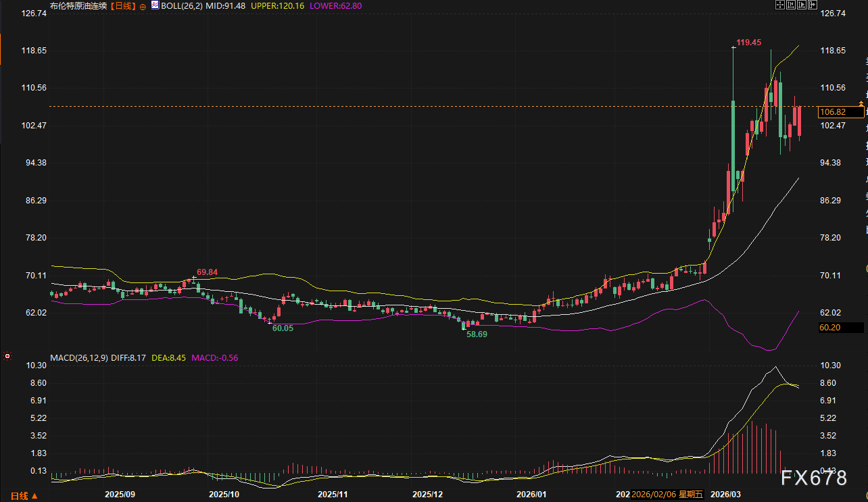Click the orange circled plus icon beside 日线
The height and width of the screenshot is (502, 868).
coord(143,5)
